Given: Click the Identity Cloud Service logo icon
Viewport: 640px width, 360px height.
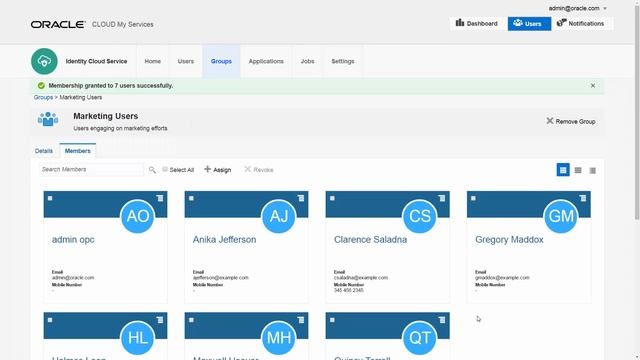Looking at the screenshot, I should click(x=44, y=61).
